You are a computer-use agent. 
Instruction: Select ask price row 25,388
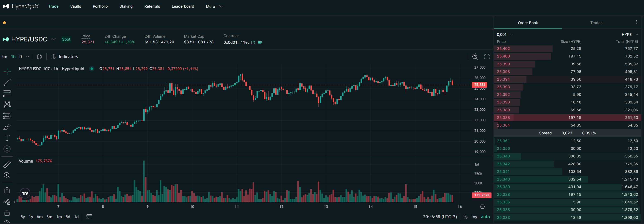[x=567, y=117]
